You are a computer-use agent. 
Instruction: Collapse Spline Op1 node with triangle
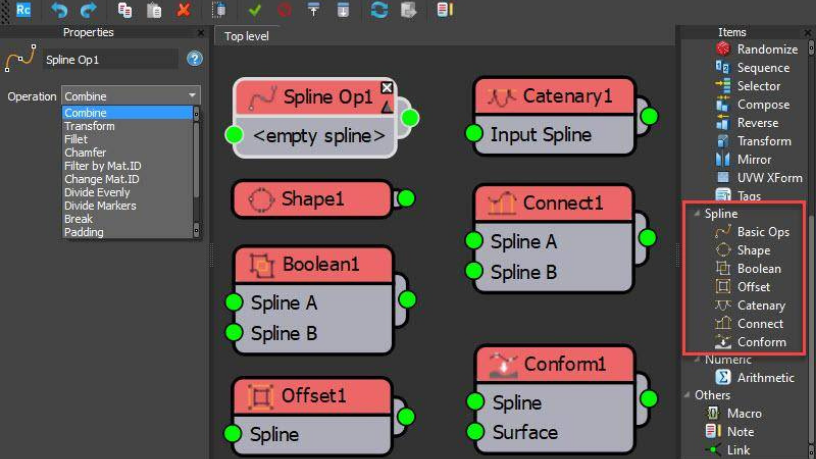387,107
